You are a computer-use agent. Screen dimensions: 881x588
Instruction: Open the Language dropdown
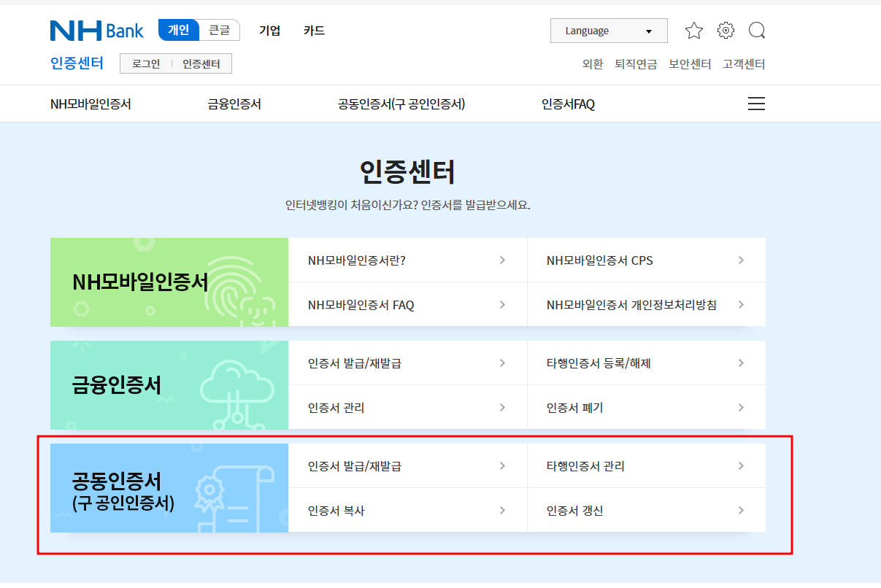click(609, 30)
